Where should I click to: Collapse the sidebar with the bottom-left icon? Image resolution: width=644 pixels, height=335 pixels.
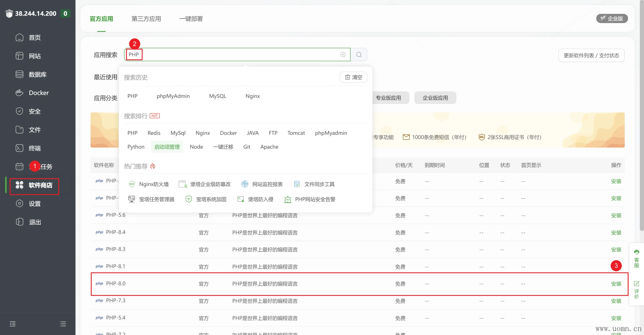[13, 324]
